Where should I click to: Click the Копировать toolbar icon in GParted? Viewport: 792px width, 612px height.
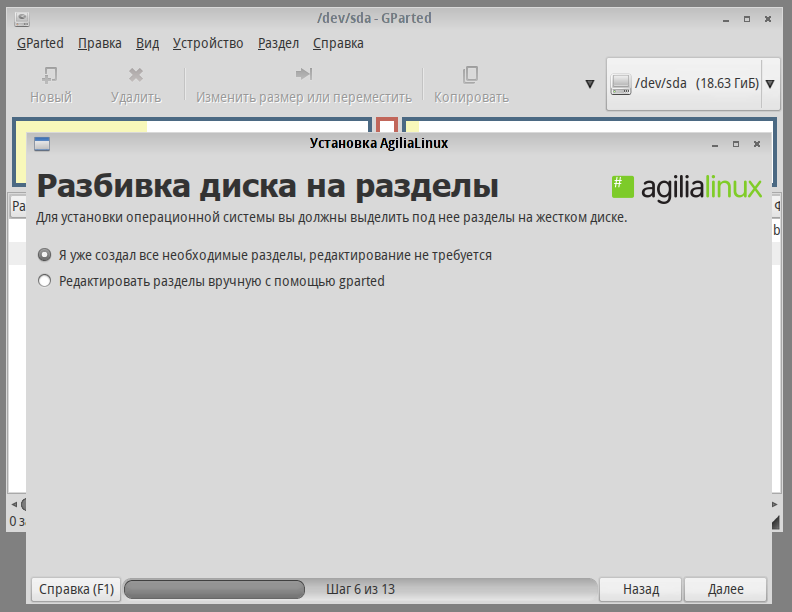coord(470,75)
